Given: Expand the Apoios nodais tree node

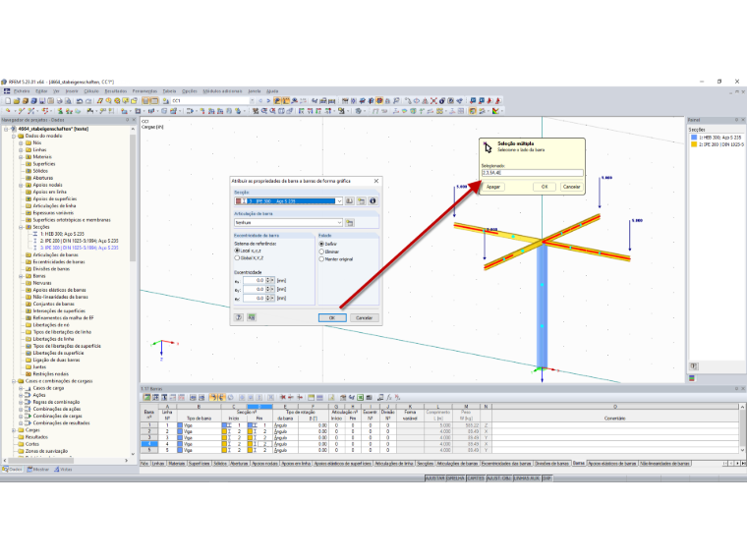Looking at the screenshot, I should click(21, 185).
